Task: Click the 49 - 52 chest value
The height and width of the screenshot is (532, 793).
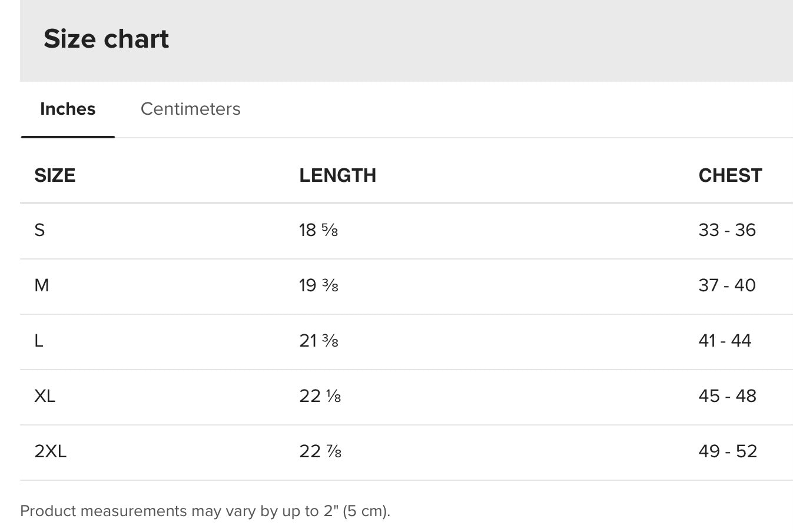Action: 728,451
